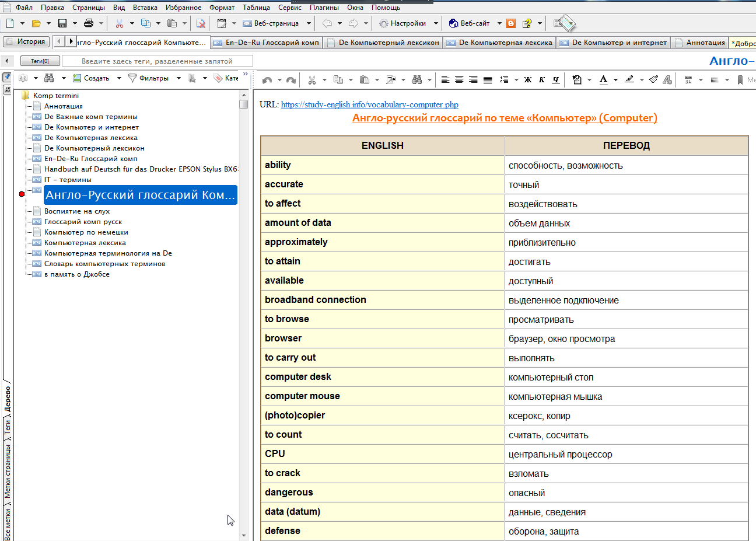756x541 pixels.
Task: Click the Print icon in main toolbar
Action: click(x=89, y=23)
